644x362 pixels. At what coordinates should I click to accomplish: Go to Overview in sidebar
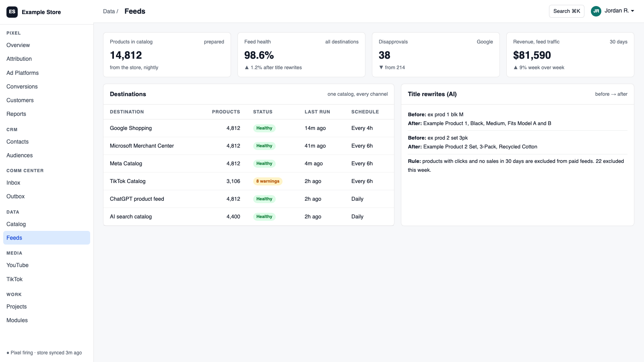tap(47, 45)
